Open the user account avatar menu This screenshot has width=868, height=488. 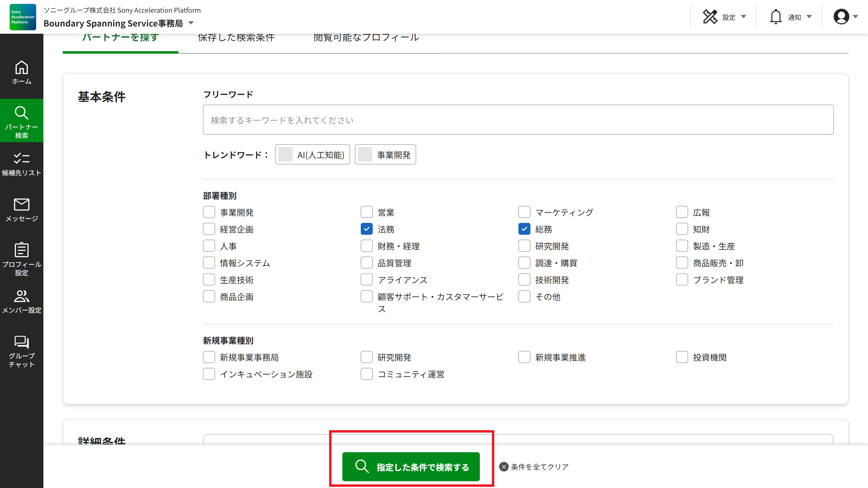click(x=845, y=17)
